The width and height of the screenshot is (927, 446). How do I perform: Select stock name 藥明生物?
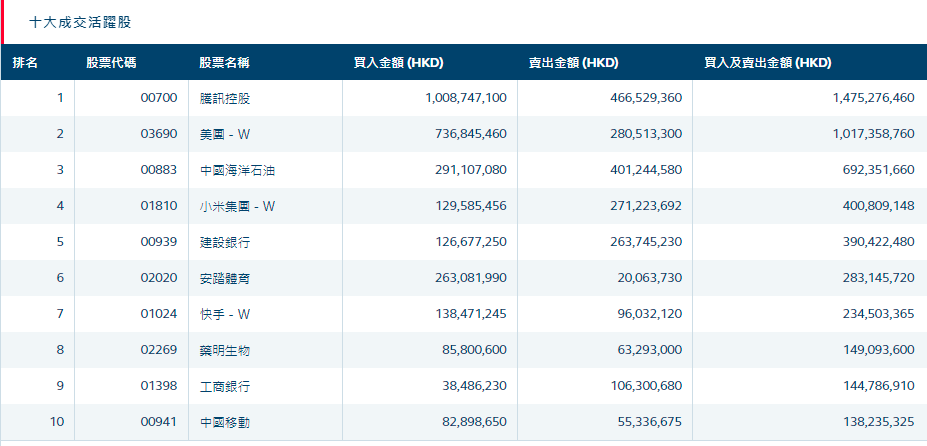225,350
